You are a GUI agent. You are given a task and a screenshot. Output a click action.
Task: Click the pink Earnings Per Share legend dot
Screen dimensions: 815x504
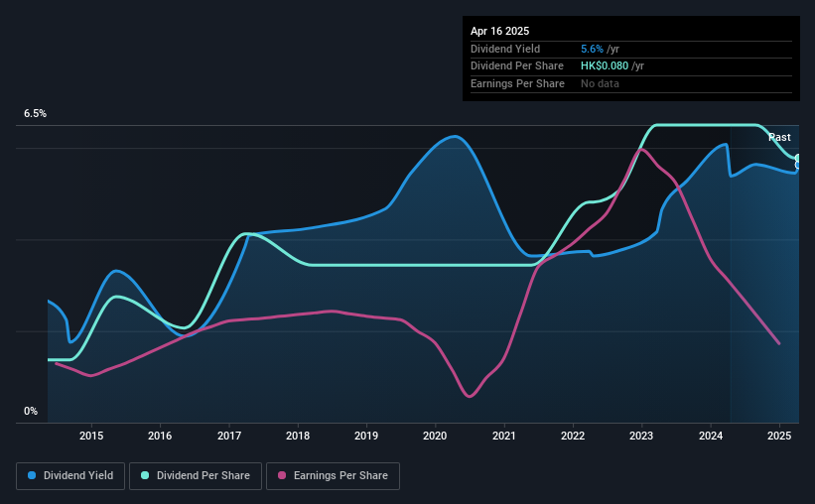(282, 475)
